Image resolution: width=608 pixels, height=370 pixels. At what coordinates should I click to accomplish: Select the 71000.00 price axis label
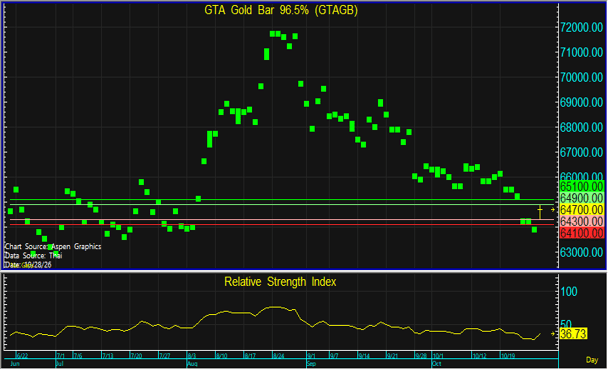coord(581,52)
